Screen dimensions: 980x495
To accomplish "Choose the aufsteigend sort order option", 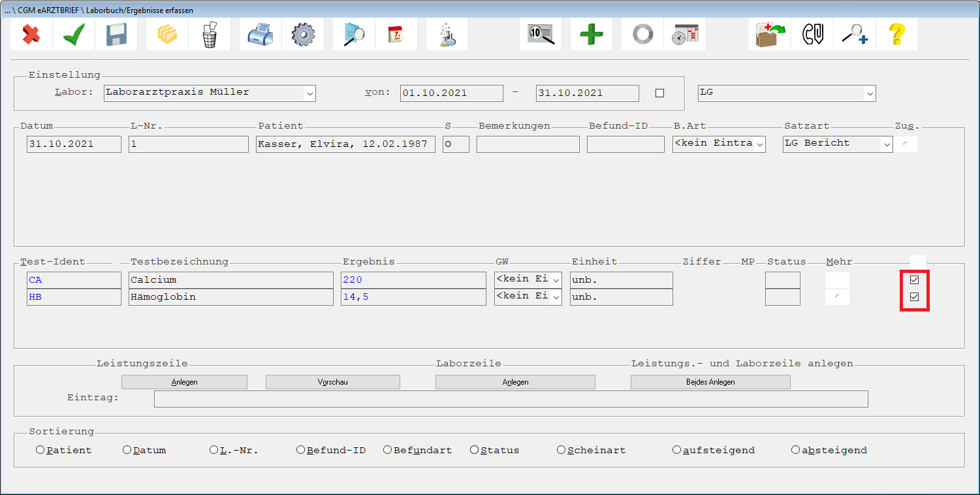I will 677,450.
